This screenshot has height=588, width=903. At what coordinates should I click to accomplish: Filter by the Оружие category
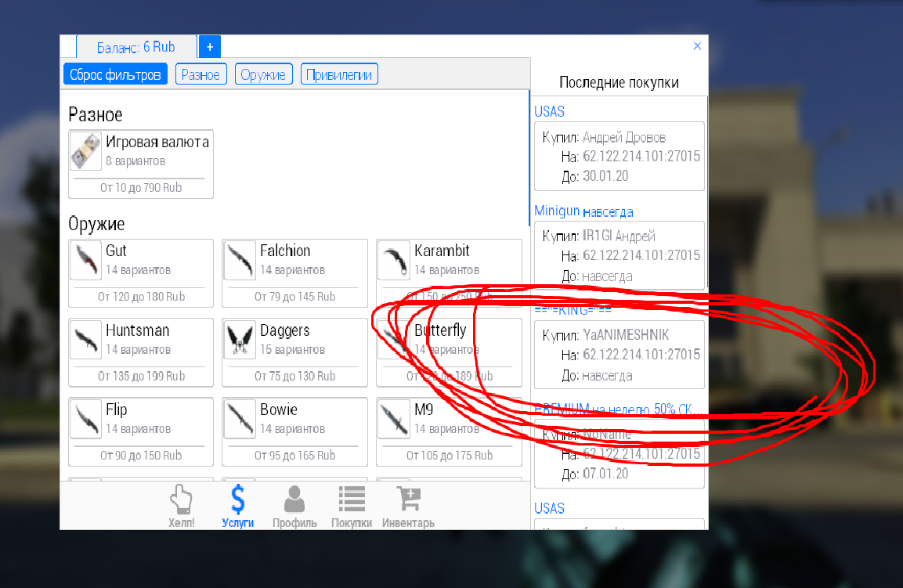pos(264,74)
